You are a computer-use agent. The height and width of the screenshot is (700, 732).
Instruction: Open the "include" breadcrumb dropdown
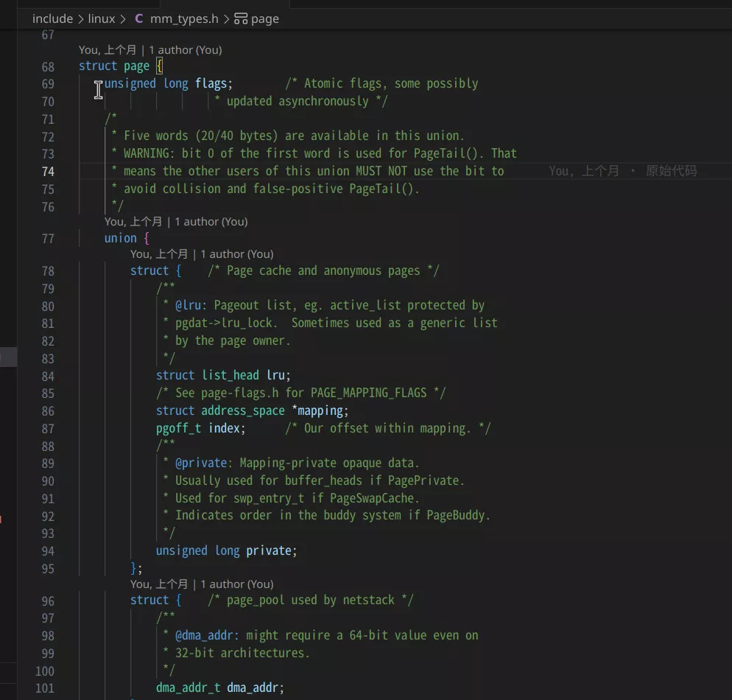(52, 19)
